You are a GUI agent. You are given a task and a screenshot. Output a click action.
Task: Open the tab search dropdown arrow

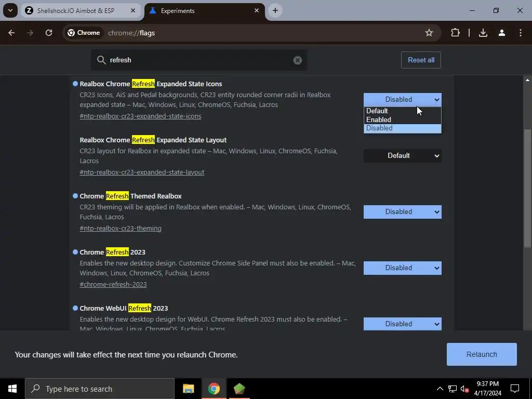pos(10,10)
